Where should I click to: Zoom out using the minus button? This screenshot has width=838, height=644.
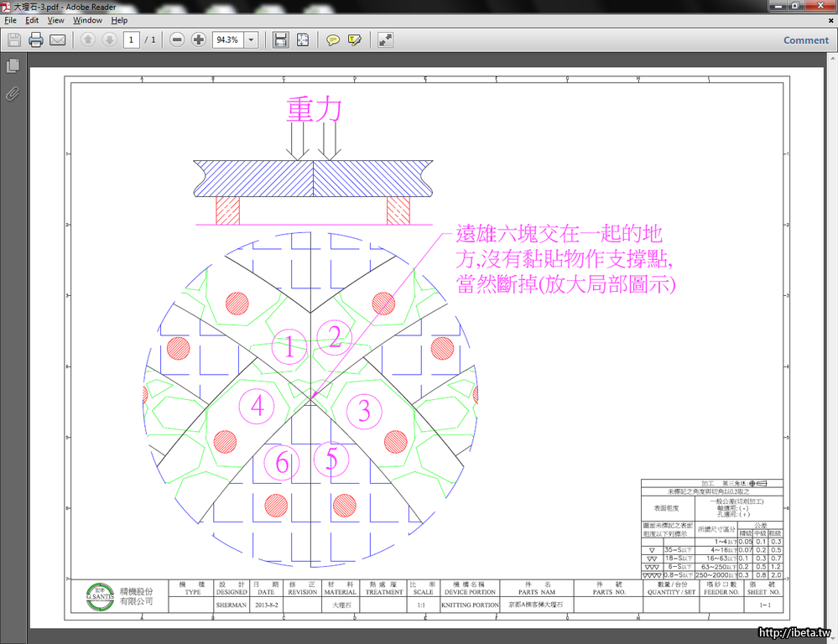coord(177,39)
